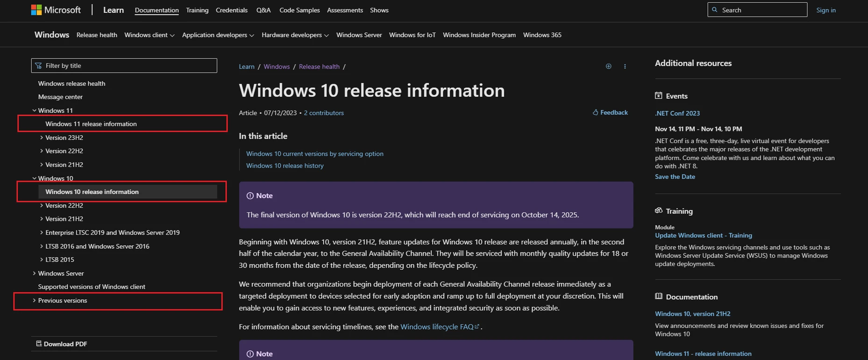The height and width of the screenshot is (360, 868).
Task: Open Windows Insider Program nav item
Action: pos(479,35)
